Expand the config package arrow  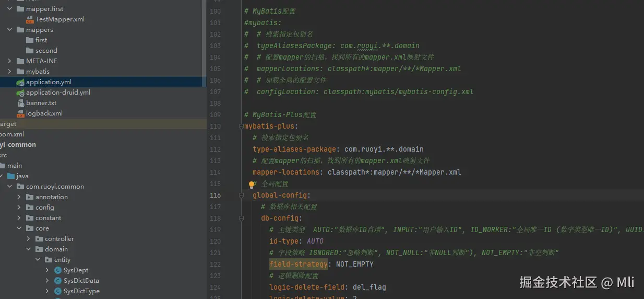point(19,208)
